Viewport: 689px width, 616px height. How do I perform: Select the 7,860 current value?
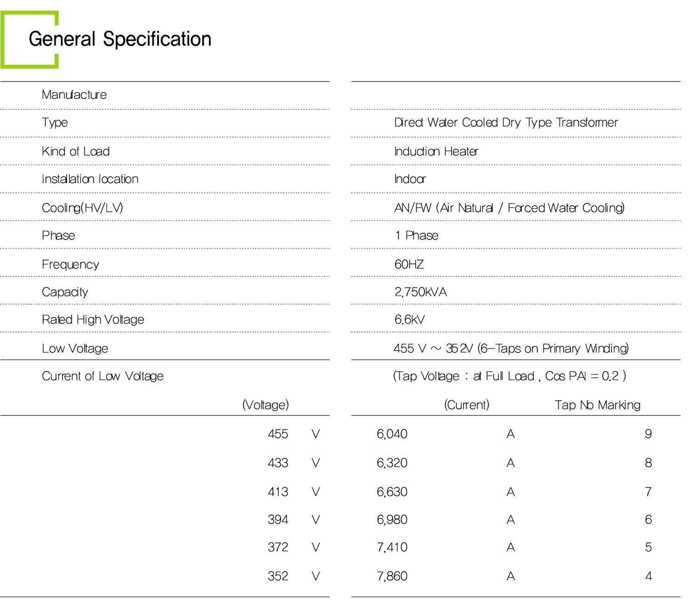(392, 576)
